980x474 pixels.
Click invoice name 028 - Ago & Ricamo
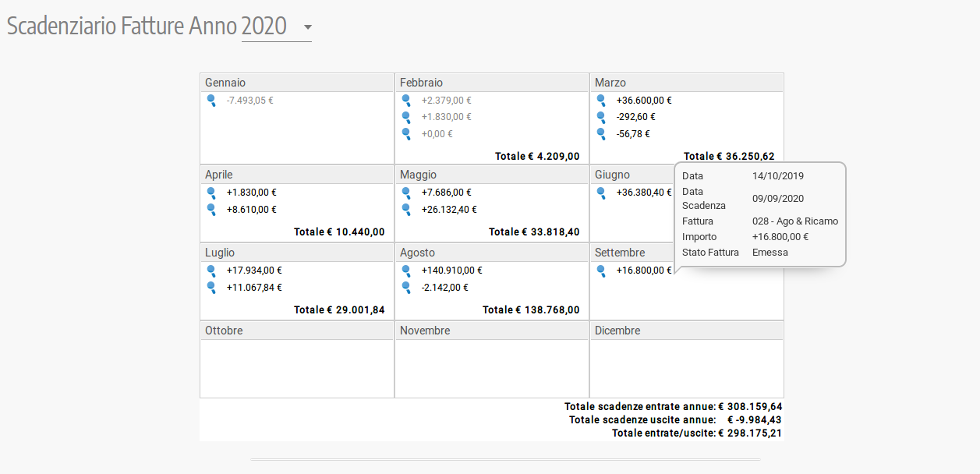point(794,221)
